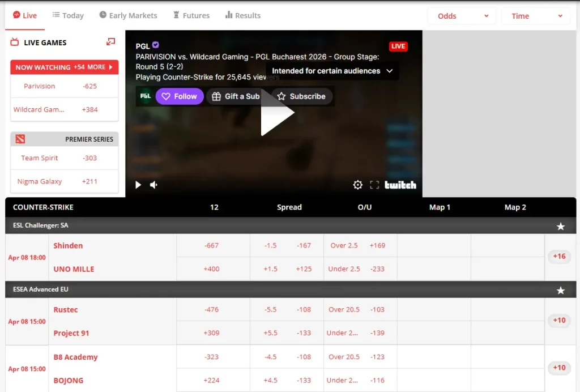This screenshot has width=580, height=392.
Task: Open the Odds dropdown
Action: coord(461,16)
